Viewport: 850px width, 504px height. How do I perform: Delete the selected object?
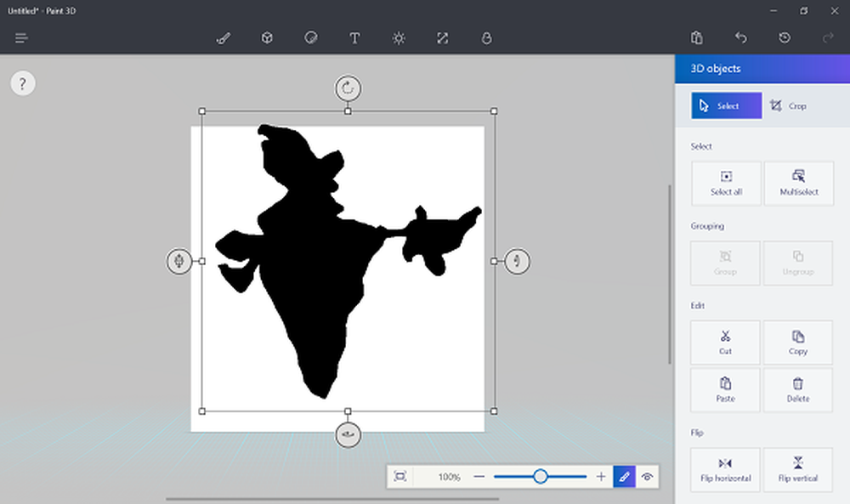[x=798, y=390]
